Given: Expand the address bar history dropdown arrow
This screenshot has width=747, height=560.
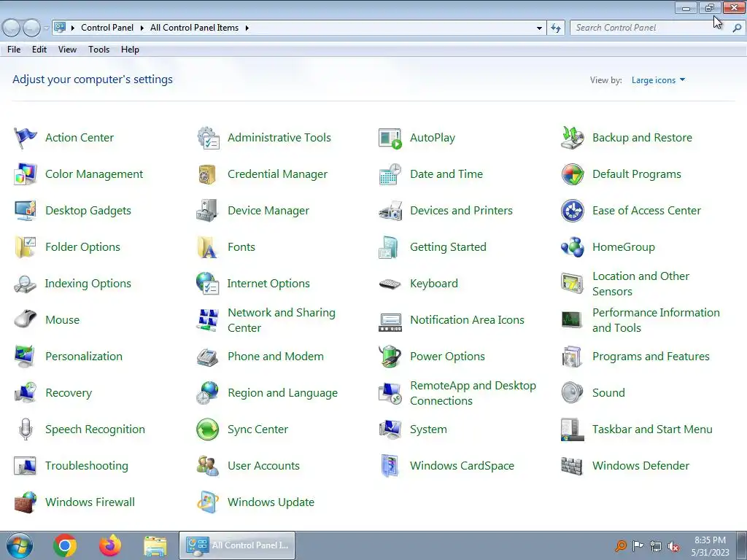Looking at the screenshot, I should tap(539, 28).
